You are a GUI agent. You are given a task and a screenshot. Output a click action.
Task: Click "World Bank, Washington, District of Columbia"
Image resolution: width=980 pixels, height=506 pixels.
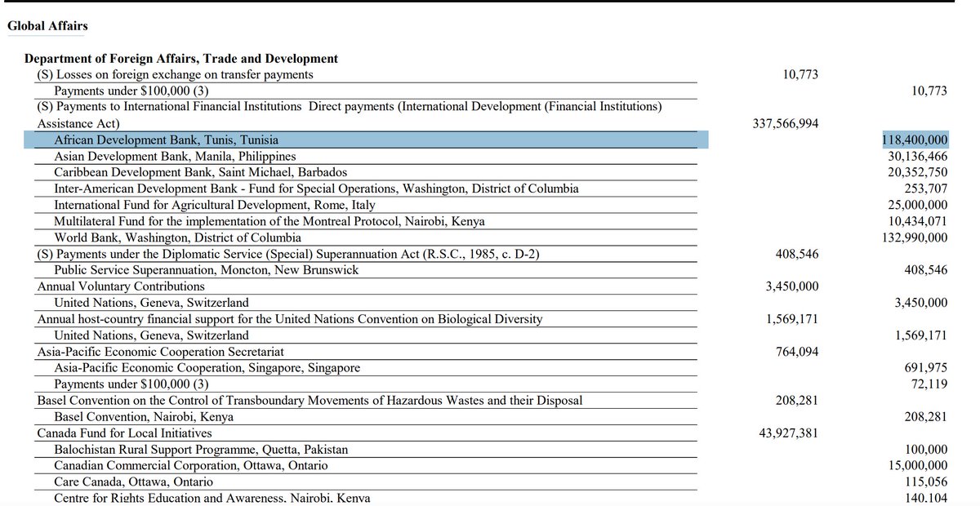point(176,237)
